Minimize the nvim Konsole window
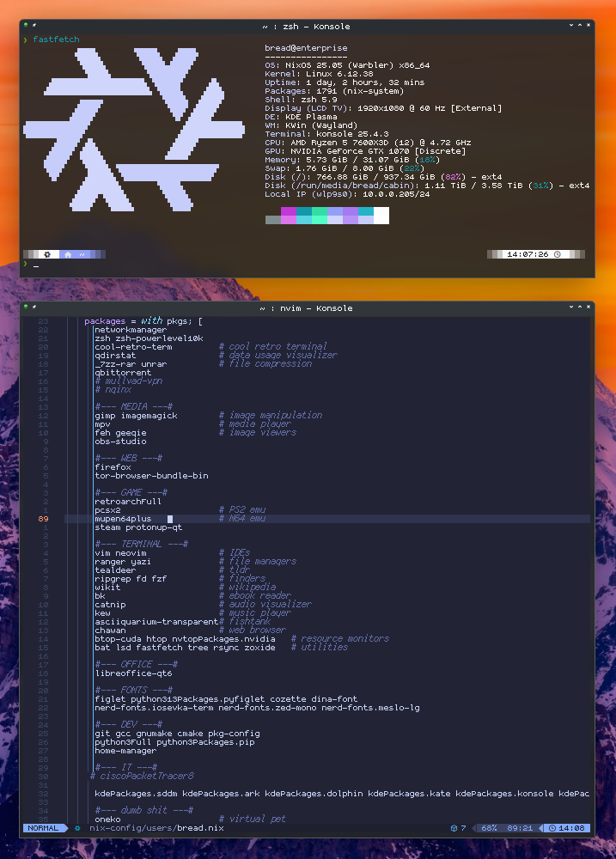The image size is (616, 859). 571,307
